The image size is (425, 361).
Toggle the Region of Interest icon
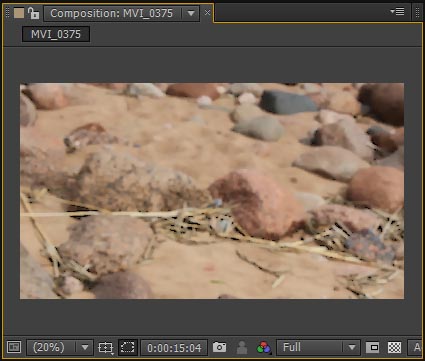(x=373, y=348)
